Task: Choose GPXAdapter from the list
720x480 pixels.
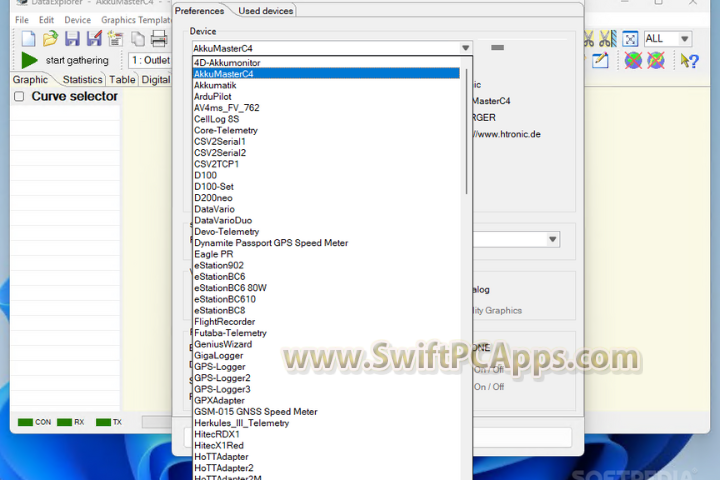Action: 326,400
